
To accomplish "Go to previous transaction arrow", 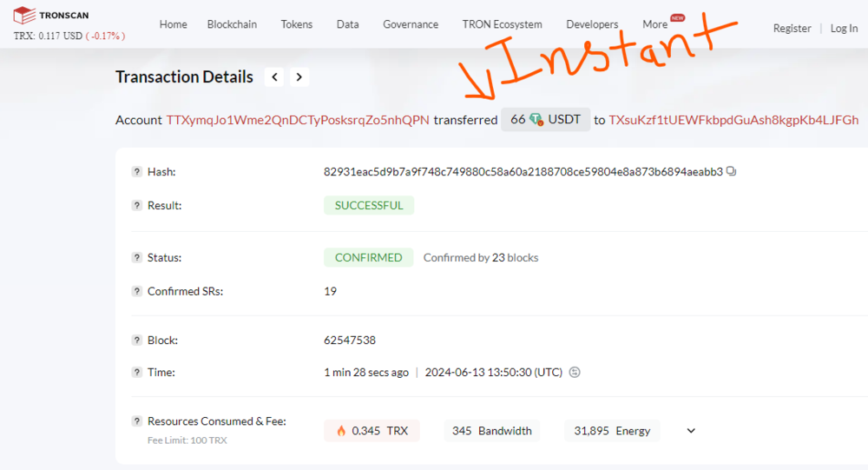I will point(274,77).
